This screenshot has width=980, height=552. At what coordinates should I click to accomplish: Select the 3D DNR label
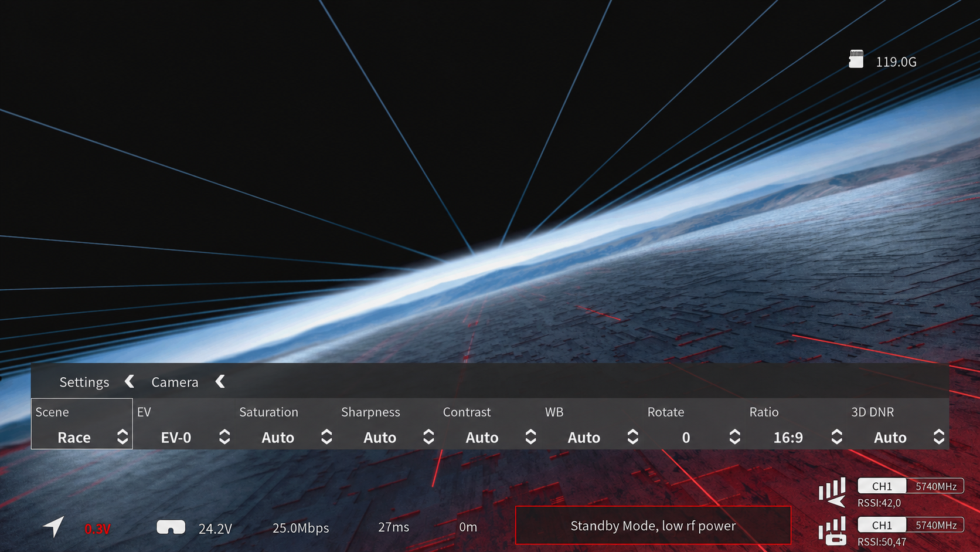[x=872, y=412]
